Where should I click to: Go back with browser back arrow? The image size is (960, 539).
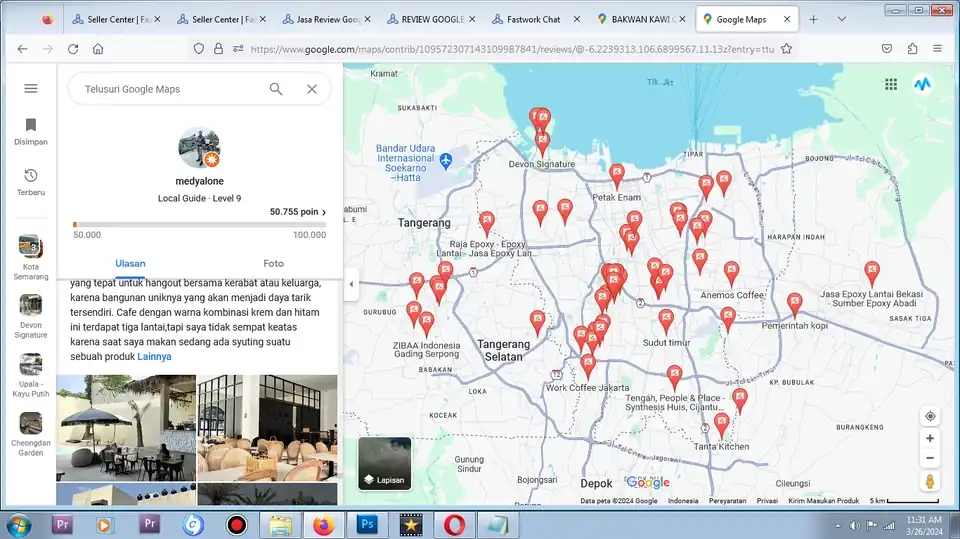click(x=22, y=49)
